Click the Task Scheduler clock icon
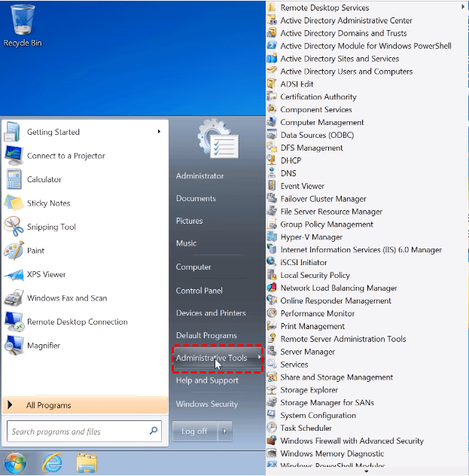Image resolution: width=469 pixels, height=476 pixels. coord(272,428)
